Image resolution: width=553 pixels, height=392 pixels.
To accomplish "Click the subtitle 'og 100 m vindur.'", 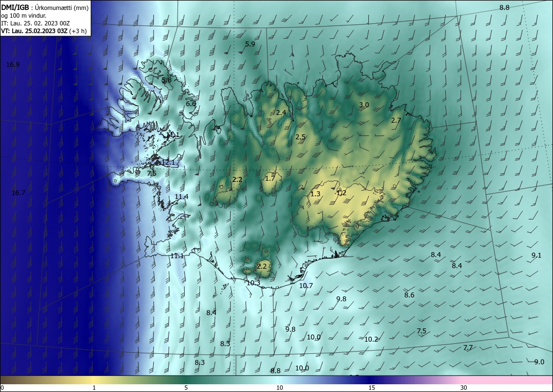I will pyautogui.click(x=24, y=15).
